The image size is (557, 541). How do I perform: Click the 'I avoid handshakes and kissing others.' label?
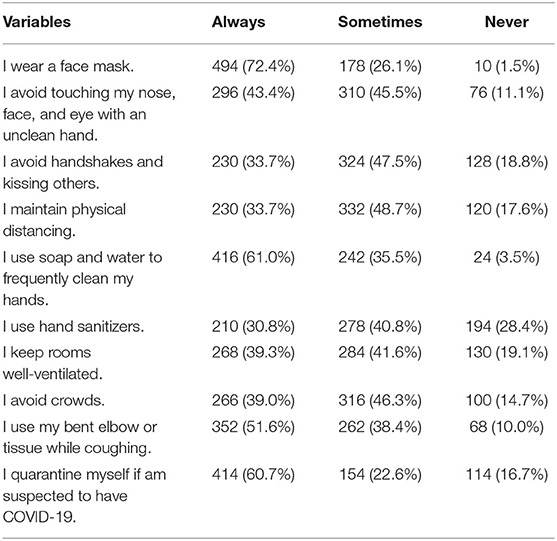tap(83, 173)
